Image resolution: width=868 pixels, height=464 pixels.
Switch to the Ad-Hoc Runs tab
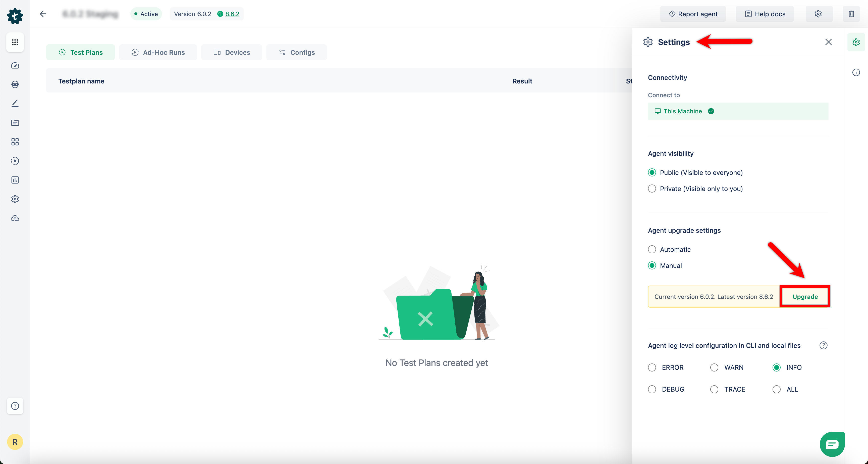coord(158,52)
